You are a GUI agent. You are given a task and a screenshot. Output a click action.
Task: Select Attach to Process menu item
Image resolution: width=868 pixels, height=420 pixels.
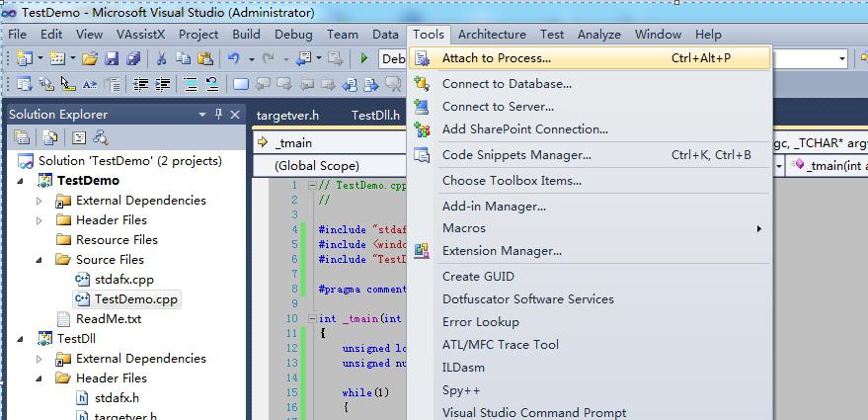click(x=589, y=57)
